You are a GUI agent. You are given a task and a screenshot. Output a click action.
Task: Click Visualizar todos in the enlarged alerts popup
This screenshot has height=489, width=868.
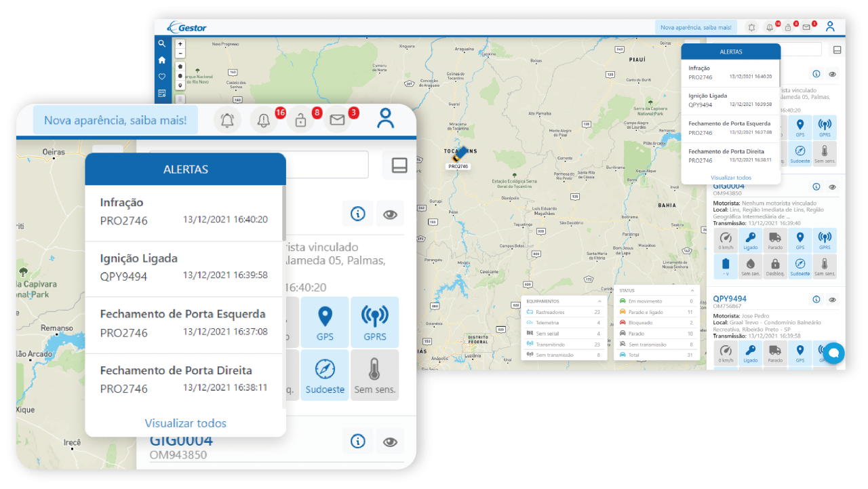(185, 423)
